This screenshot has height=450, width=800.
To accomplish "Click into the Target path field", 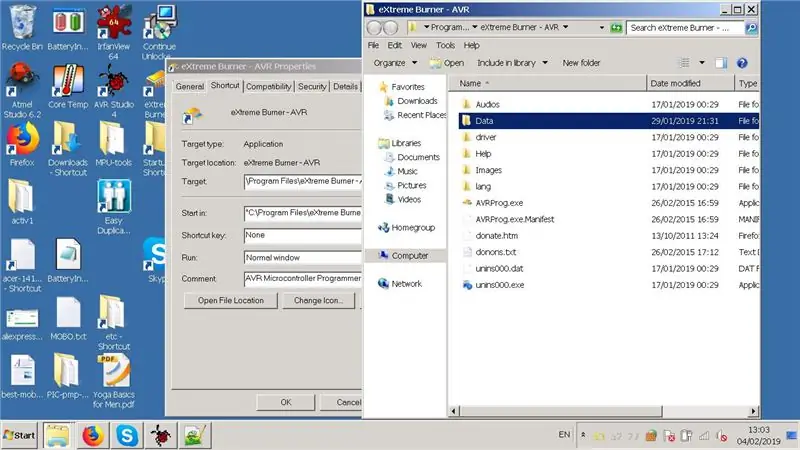I will pos(303,182).
